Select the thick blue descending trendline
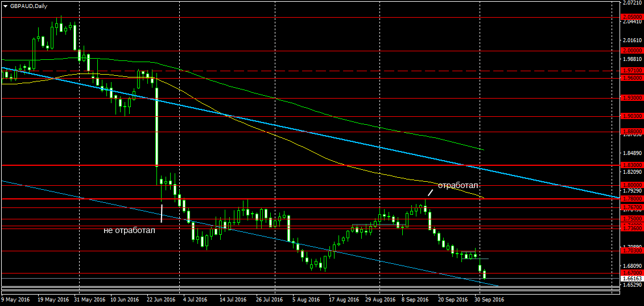 (311, 134)
